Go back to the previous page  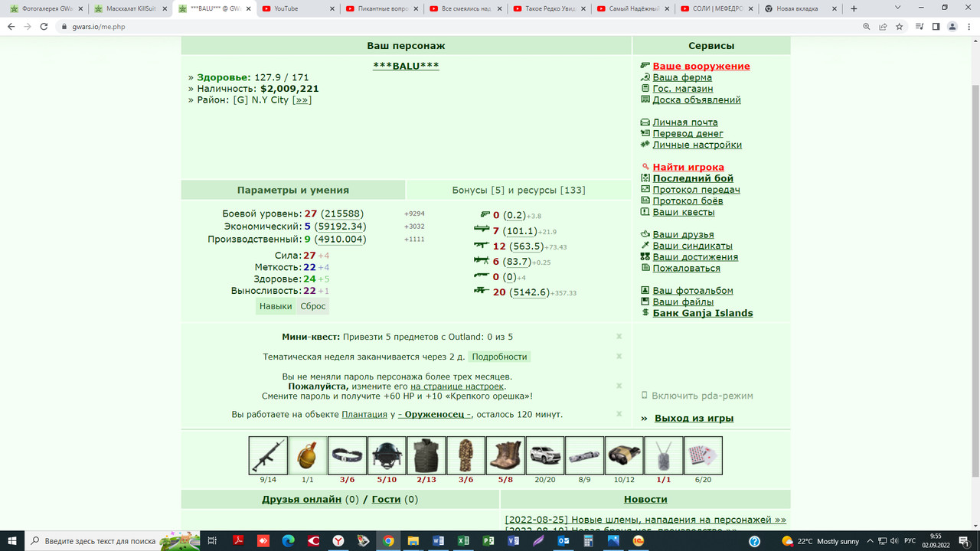point(11,26)
